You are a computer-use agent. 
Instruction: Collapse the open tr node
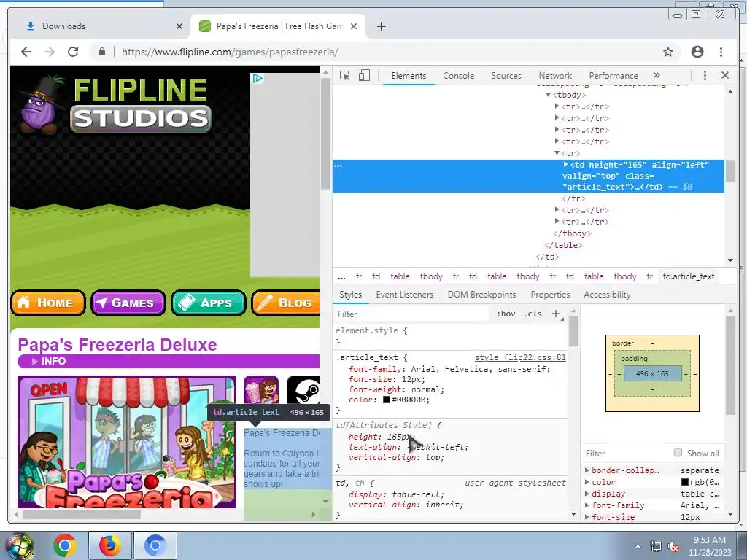[557, 153]
